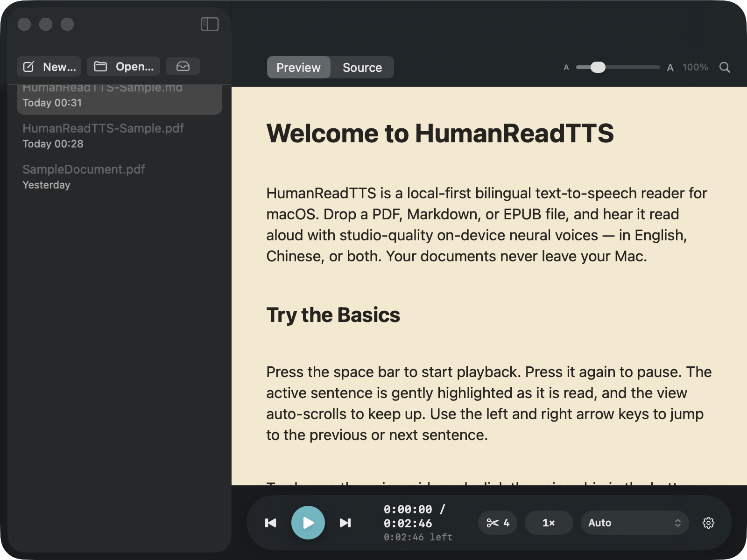Create a new document with New...
The image size is (747, 560).
coord(49,67)
